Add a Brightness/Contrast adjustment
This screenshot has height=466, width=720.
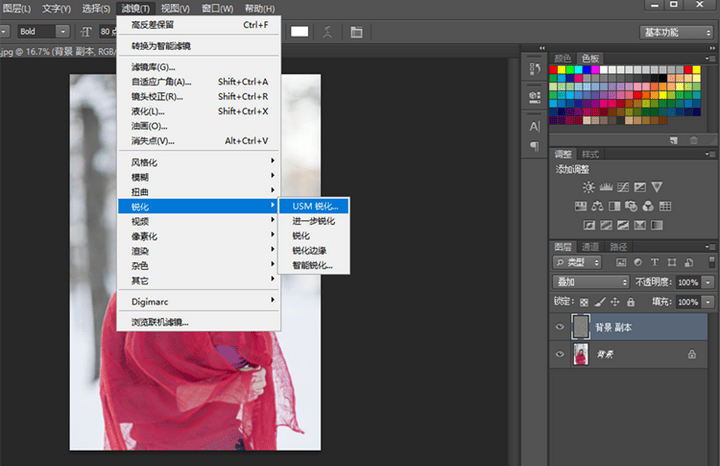pyautogui.click(x=588, y=187)
